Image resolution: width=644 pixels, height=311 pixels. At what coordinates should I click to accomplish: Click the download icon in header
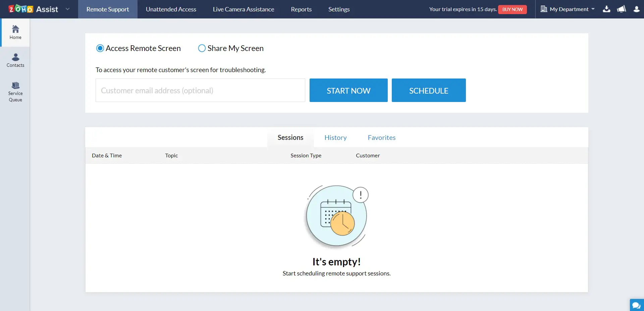606,9
